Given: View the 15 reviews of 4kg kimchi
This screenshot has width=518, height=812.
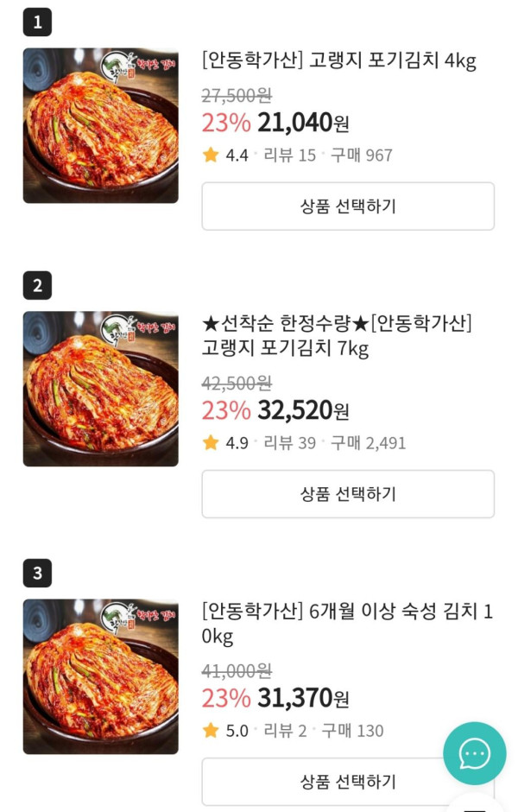Looking at the screenshot, I should (289, 155).
